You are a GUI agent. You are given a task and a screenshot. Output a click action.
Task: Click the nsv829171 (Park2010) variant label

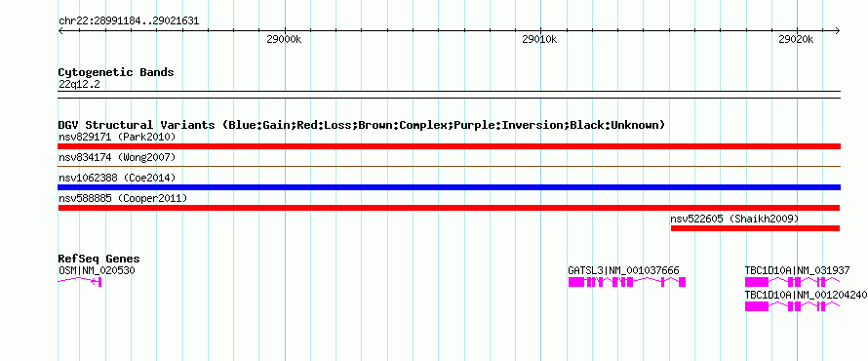(117, 137)
